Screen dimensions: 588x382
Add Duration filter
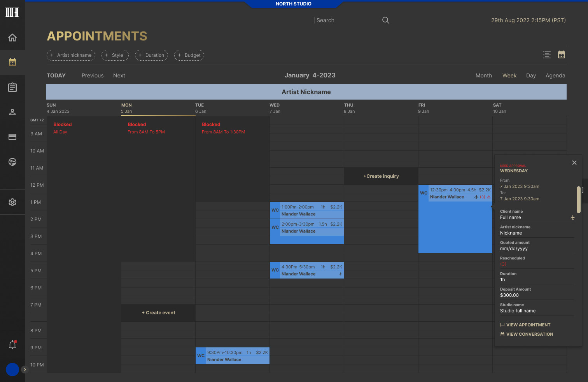coord(152,55)
